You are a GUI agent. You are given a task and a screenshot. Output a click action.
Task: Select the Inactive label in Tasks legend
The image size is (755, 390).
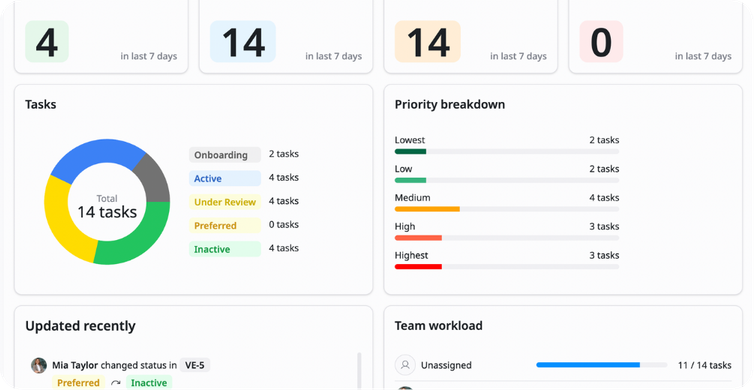tap(225, 249)
